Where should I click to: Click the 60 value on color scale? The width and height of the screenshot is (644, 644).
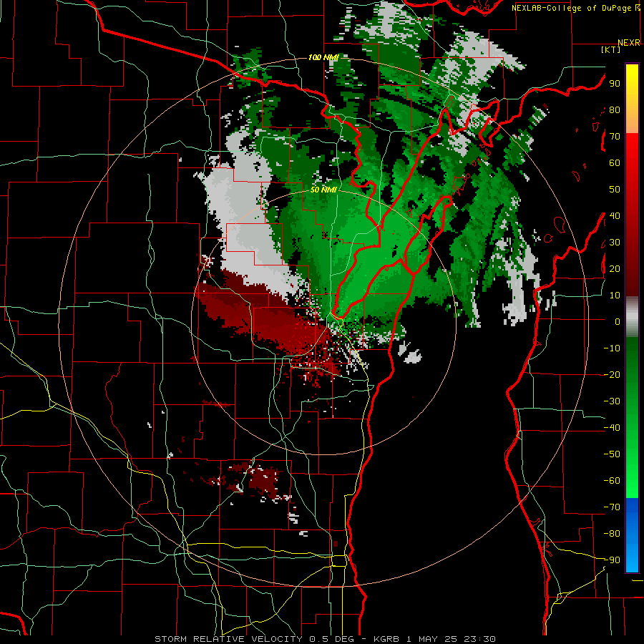[x=615, y=162]
